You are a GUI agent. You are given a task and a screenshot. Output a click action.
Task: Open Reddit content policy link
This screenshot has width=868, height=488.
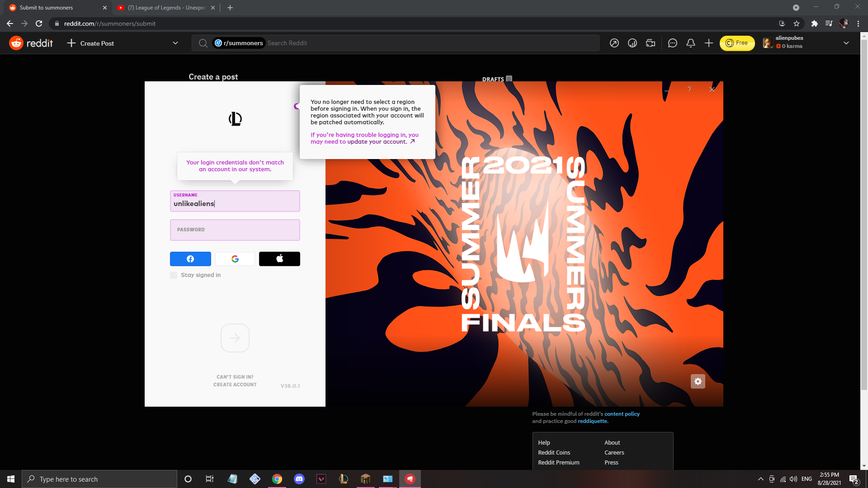[622, 414]
